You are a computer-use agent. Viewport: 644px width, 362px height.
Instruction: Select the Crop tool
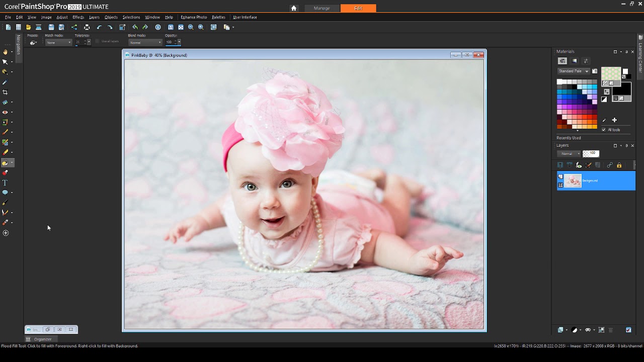point(6,92)
